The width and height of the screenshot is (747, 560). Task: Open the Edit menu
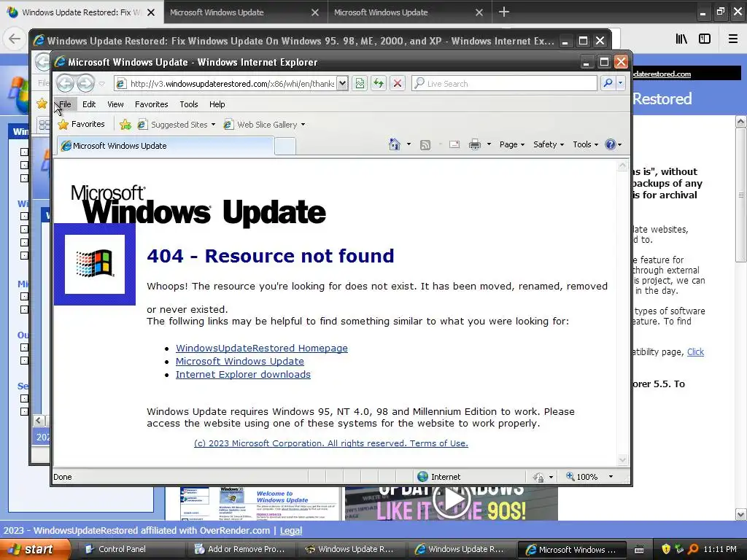(x=89, y=104)
